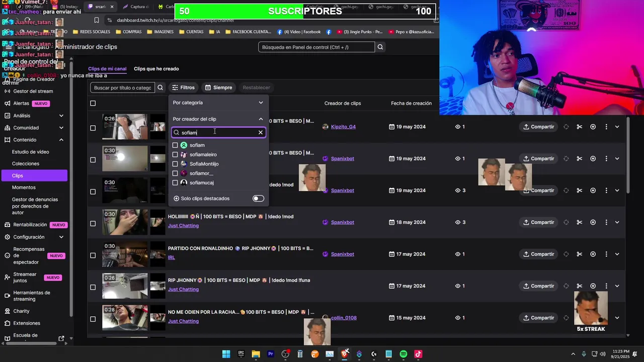The height and width of the screenshot is (362, 644).
Task: Expand Por categoría filter section
Action: point(218,103)
